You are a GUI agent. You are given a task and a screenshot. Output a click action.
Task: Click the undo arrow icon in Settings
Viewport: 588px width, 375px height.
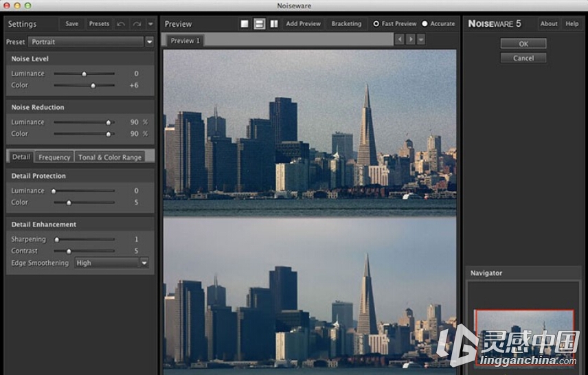(x=121, y=24)
